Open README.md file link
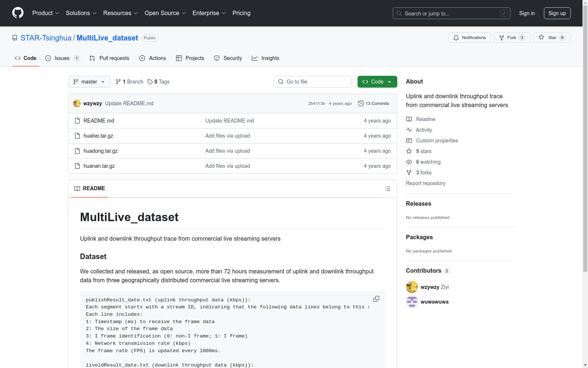 click(x=99, y=121)
